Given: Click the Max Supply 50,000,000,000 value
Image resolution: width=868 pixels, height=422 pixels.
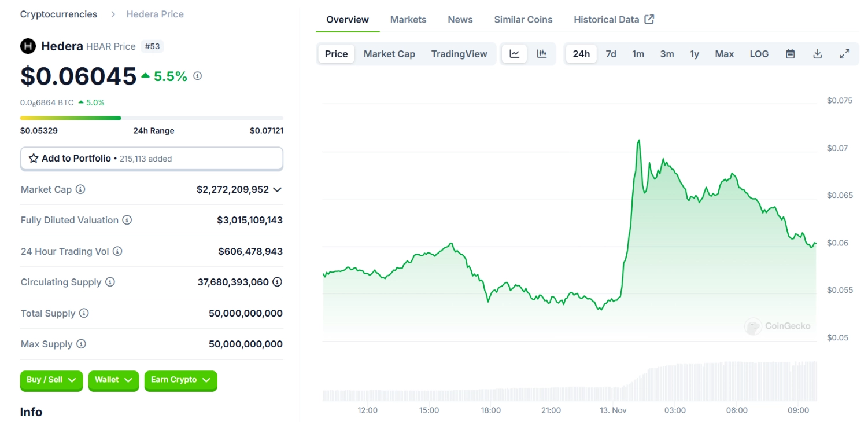Looking at the screenshot, I should (246, 344).
